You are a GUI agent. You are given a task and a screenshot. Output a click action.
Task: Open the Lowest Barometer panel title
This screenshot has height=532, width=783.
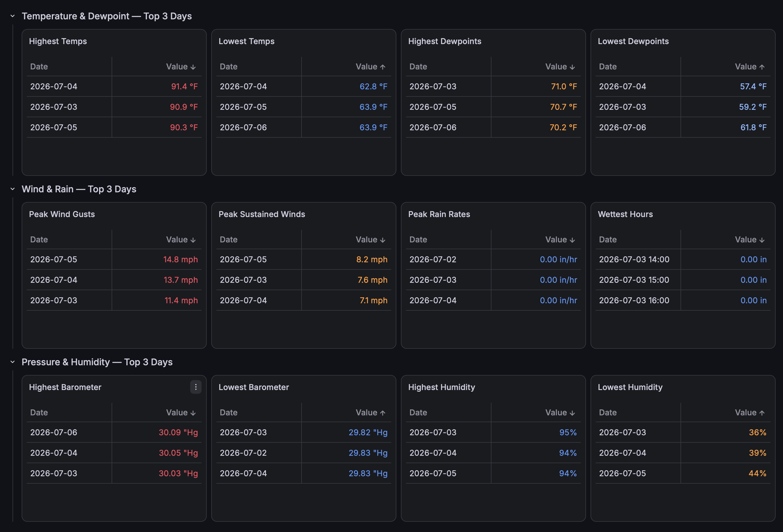point(254,387)
